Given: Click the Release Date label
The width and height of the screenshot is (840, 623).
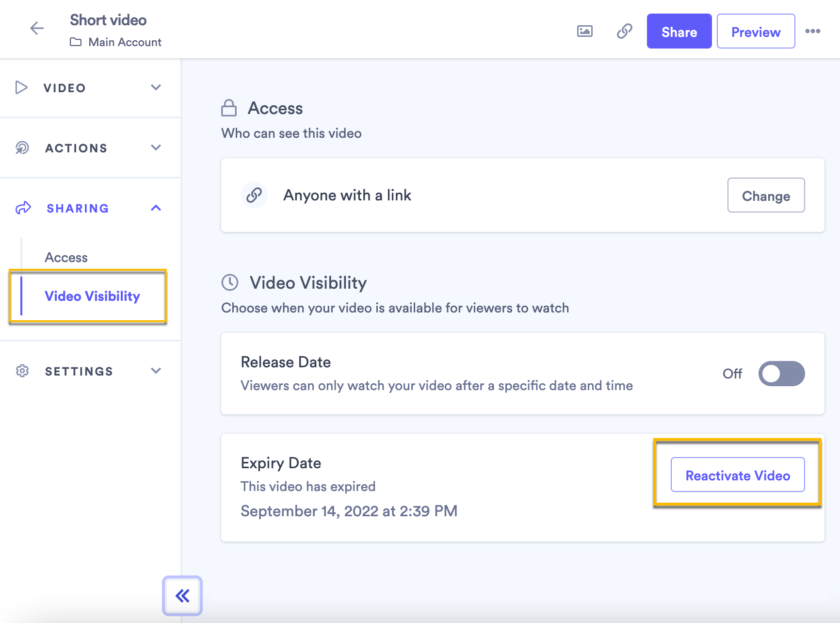Looking at the screenshot, I should 286,362.
